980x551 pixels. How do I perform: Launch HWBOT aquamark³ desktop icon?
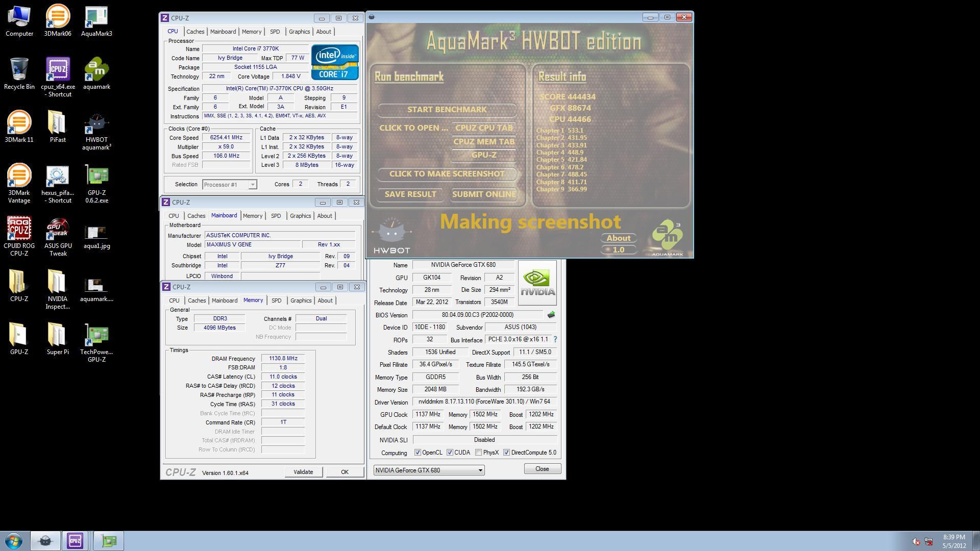96,131
